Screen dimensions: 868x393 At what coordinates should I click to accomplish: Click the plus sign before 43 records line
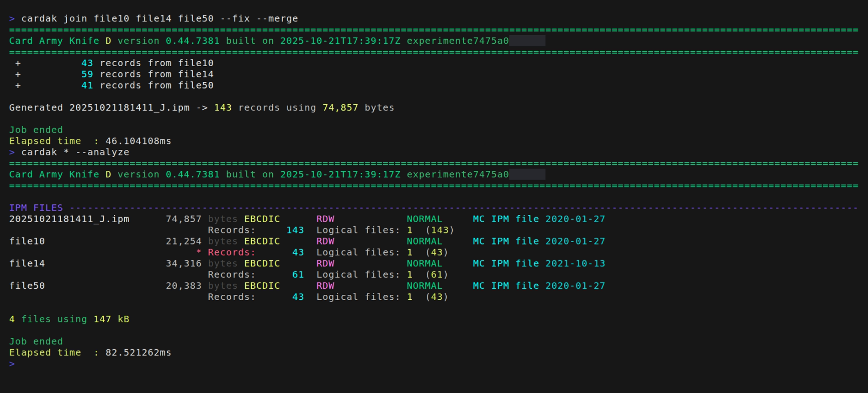(18, 63)
